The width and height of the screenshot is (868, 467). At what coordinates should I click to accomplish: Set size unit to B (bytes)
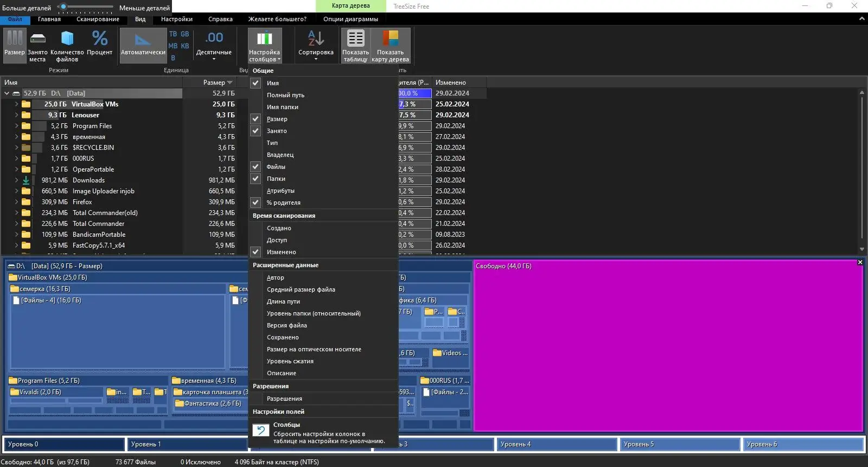point(173,58)
